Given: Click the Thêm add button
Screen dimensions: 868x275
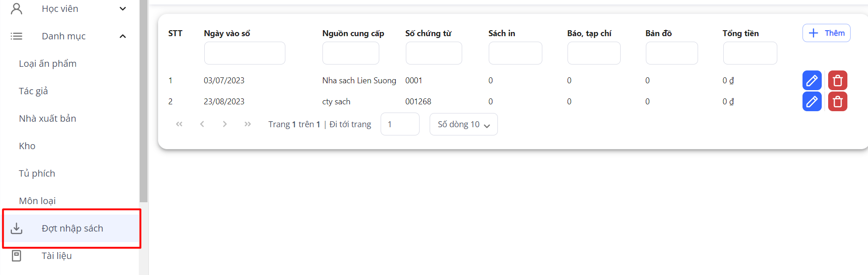Looking at the screenshot, I should 826,33.
